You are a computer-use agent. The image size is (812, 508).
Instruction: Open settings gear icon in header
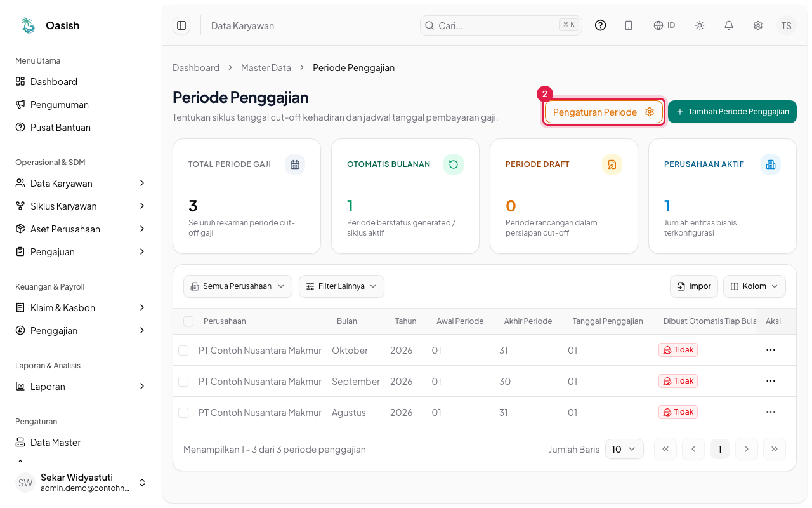click(x=758, y=25)
